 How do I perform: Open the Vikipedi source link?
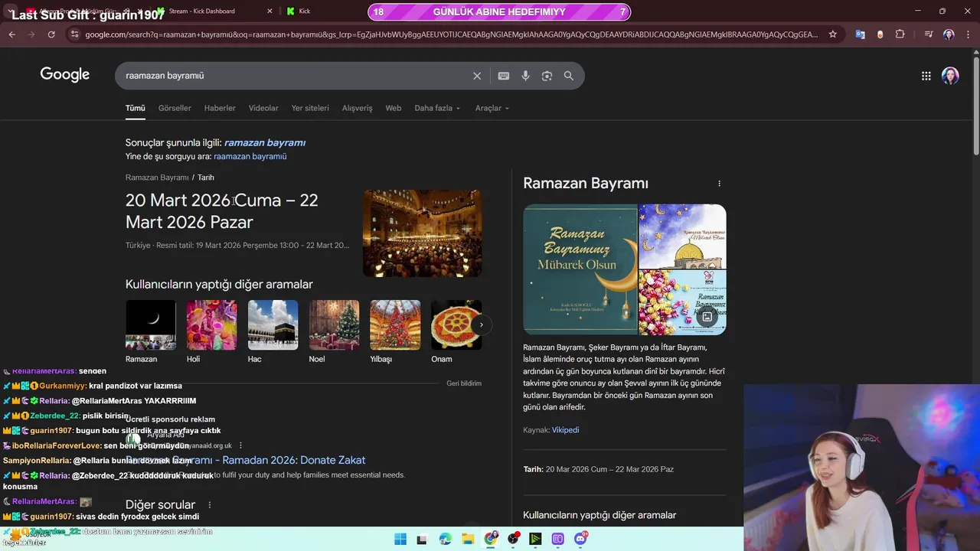pyautogui.click(x=565, y=430)
